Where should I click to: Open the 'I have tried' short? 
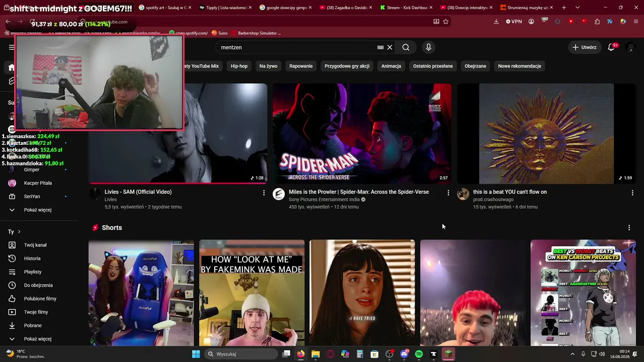point(362,293)
